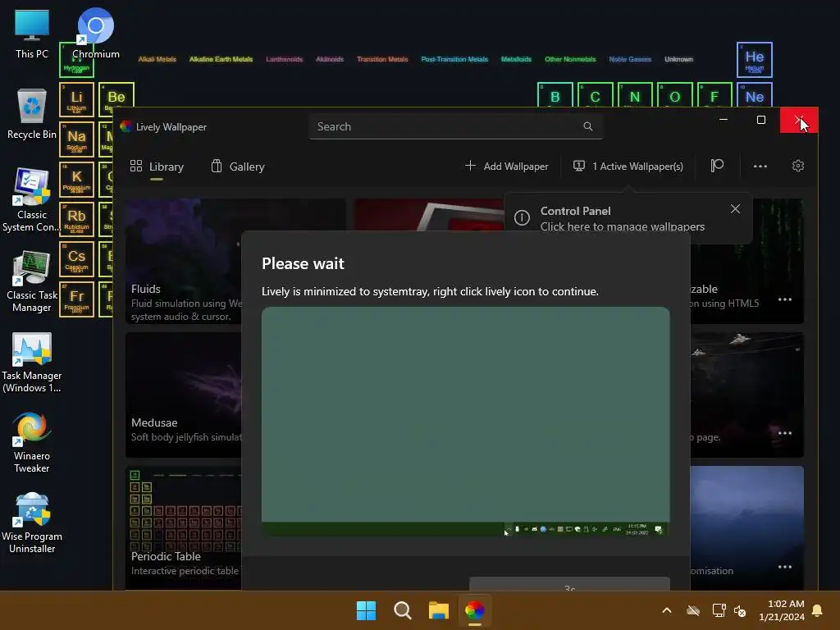The height and width of the screenshot is (630, 840).
Task: Open options for the customisation wallpaper card
Action: [785, 567]
